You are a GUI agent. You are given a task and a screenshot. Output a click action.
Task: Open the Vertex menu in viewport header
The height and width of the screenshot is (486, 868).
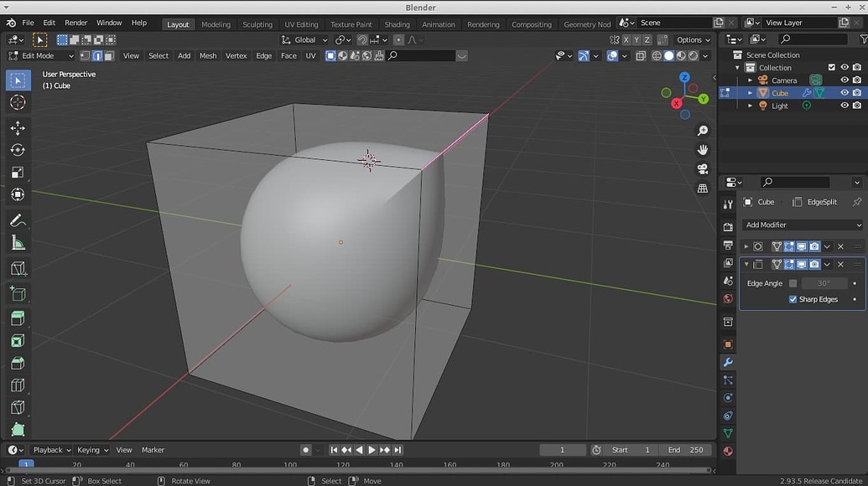point(236,56)
